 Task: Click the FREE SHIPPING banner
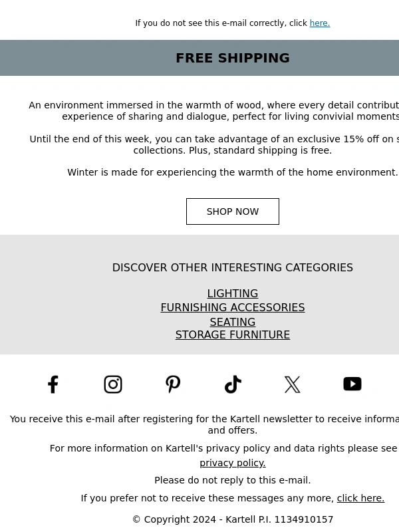pyautogui.click(x=199, y=58)
